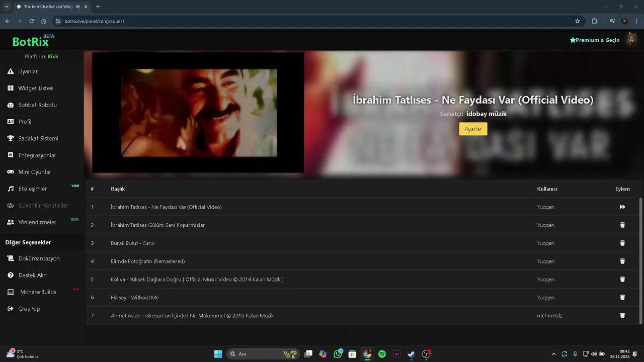Click Destek Alın help item
644x362 pixels.
[x=27, y=275]
